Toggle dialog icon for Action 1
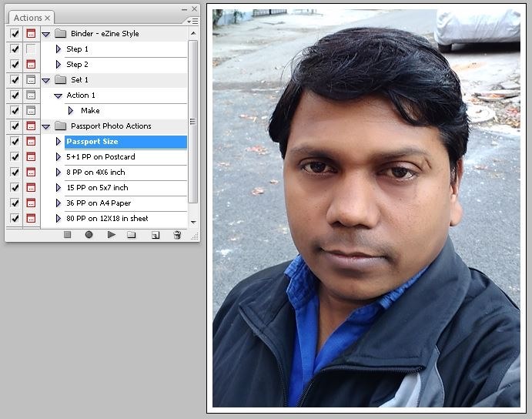The image size is (532, 419). (x=31, y=95)
